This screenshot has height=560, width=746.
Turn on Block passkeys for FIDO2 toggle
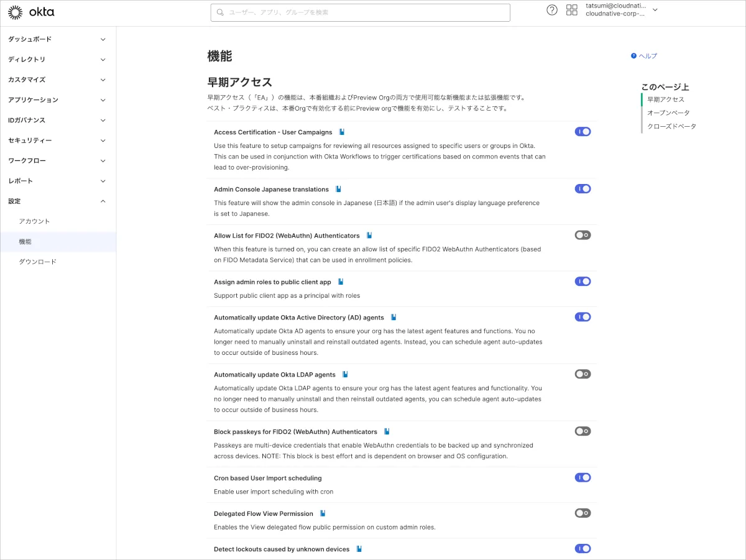click(x=583, y=431)
